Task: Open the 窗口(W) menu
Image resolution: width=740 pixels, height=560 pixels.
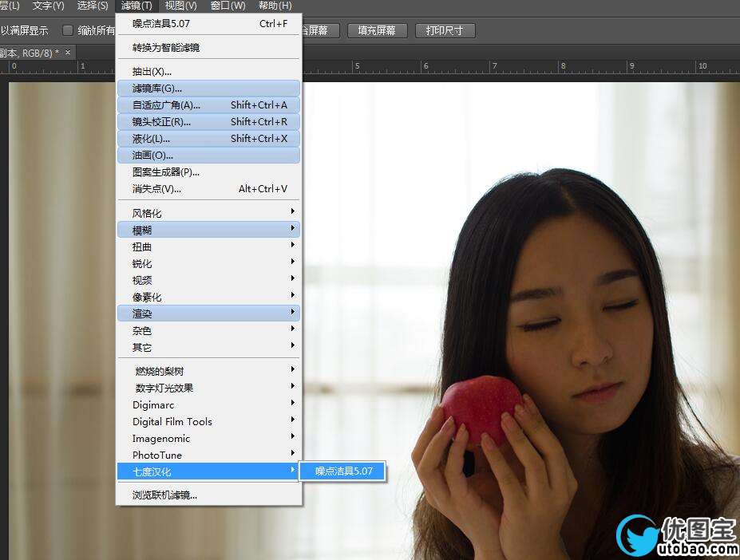Action: point(228,6)
